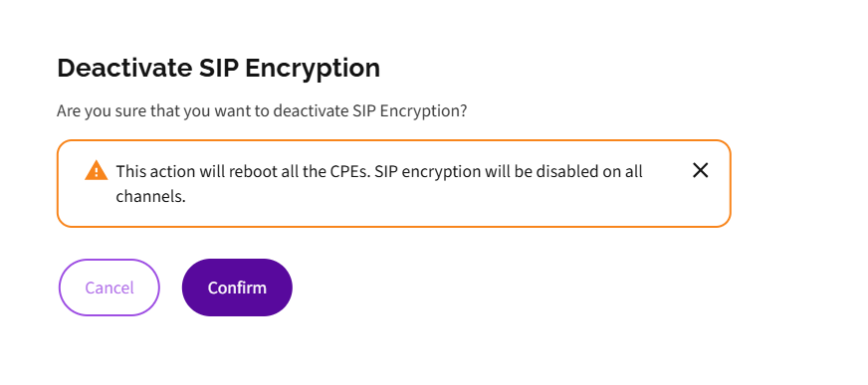Screen dimensions: 868x385
Task: Click the word 'Deactivate' in the heading
Action: pyautogui.click(x=124, y=68)
